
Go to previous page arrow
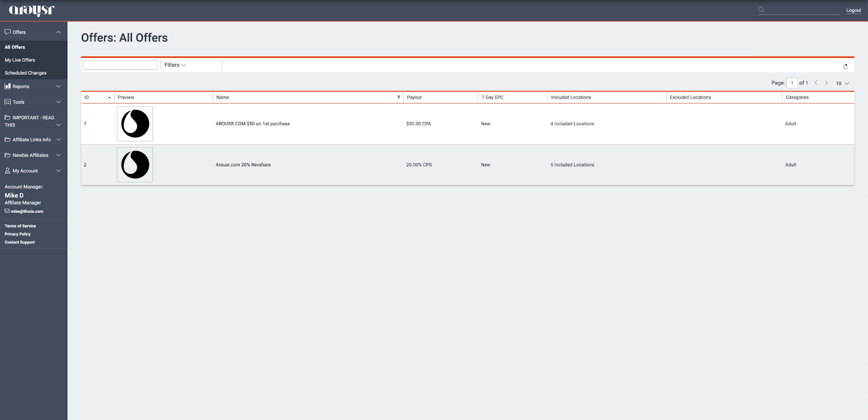[816, 83]
